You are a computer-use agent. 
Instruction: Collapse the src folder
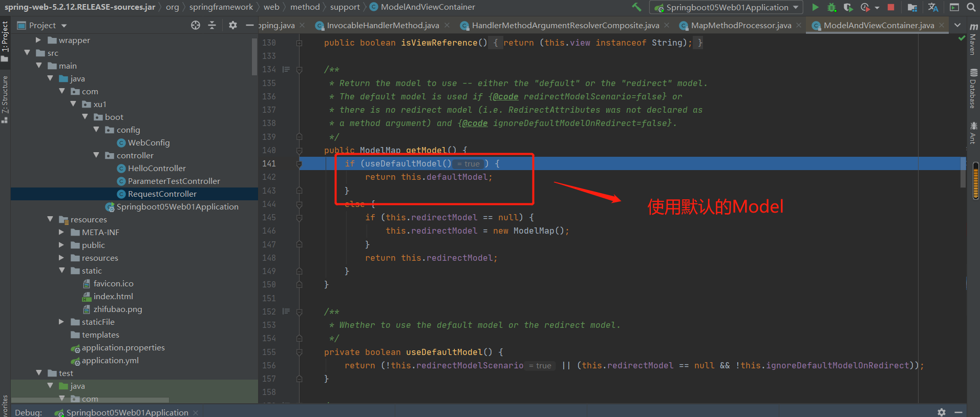click(27, 53)
